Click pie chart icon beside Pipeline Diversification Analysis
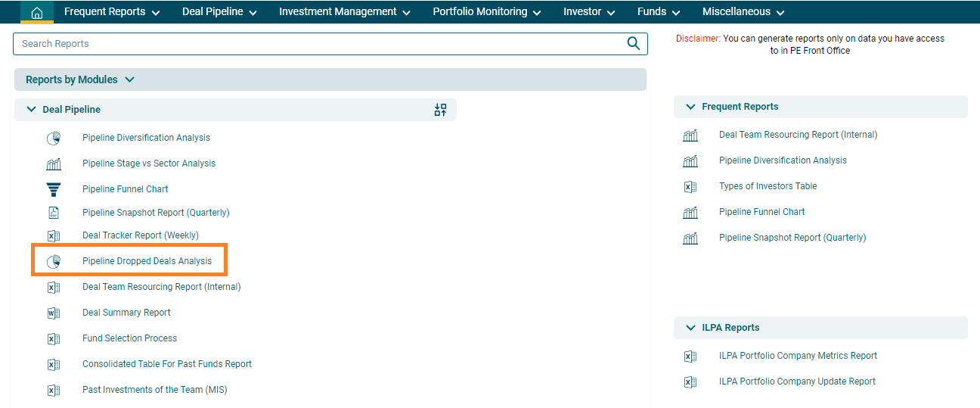 (x=54, y=138)
